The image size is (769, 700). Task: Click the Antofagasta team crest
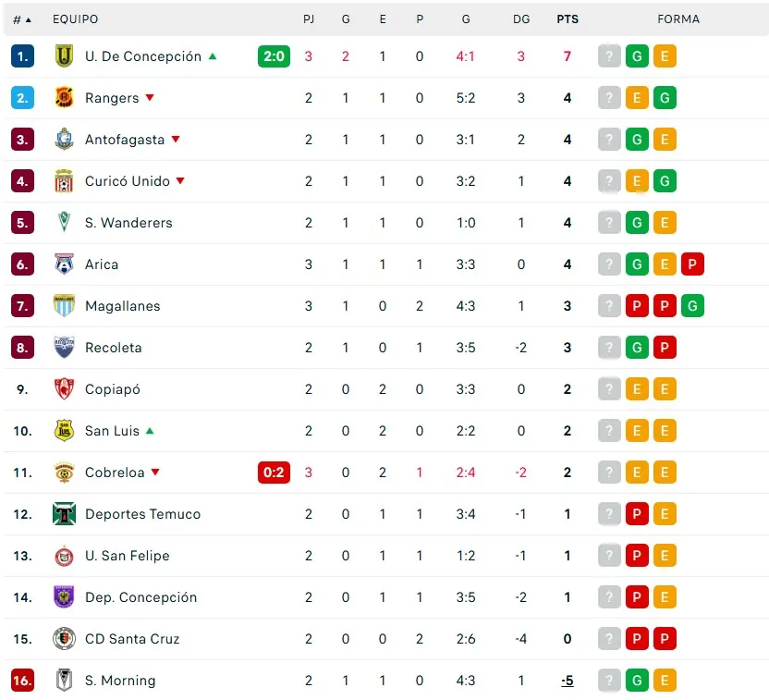pyautogui.click(x=64, y=140)
